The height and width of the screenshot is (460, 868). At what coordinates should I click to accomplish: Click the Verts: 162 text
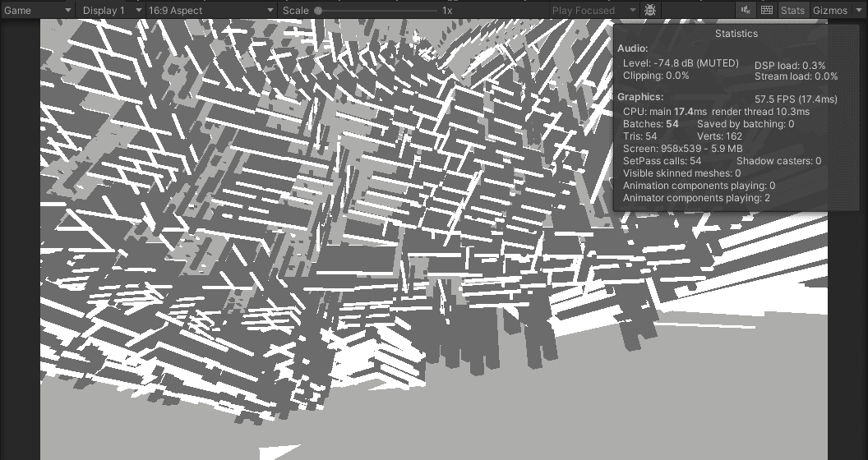tap(720, 136)
